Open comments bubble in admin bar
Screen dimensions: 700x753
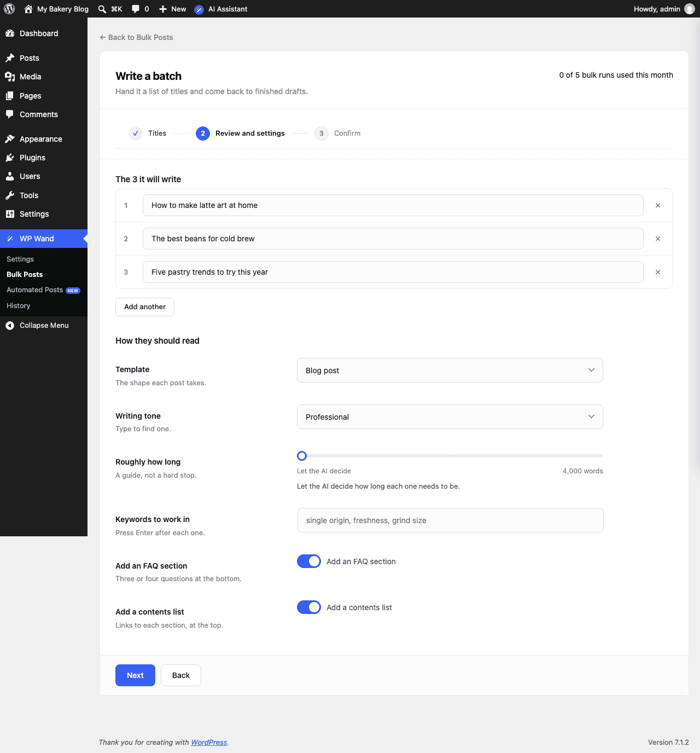[x=136, y=9]
